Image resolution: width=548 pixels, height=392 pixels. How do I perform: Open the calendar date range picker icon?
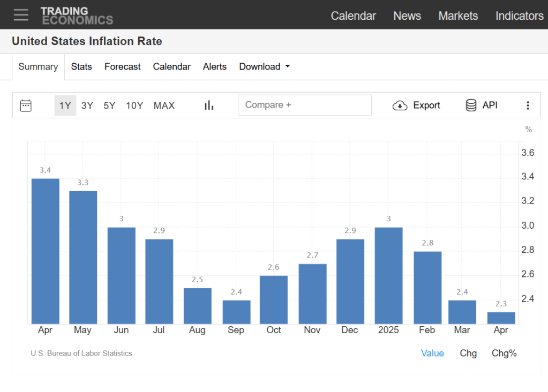click(26, 105)
